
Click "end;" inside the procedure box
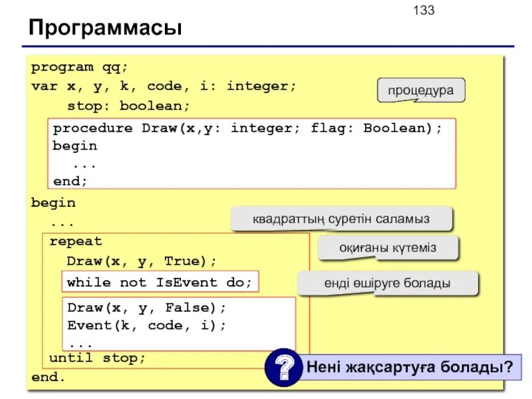point(70,181)
